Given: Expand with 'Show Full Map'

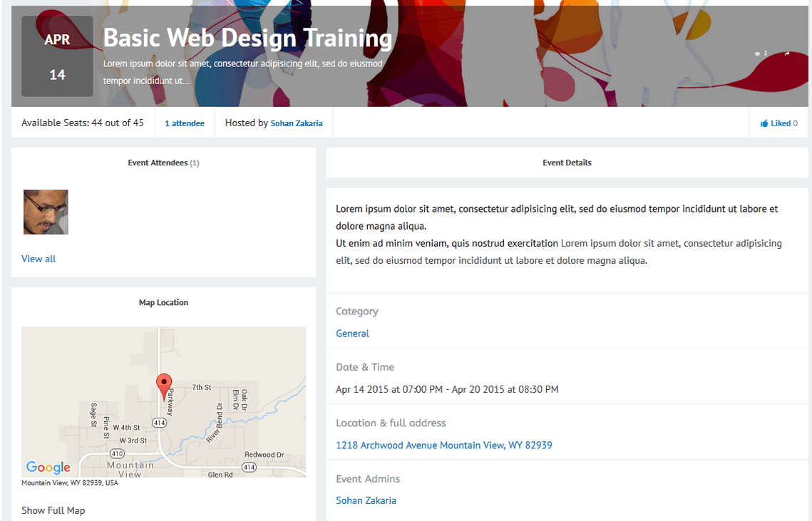Looking at the screenshot, I should point(53,510).
